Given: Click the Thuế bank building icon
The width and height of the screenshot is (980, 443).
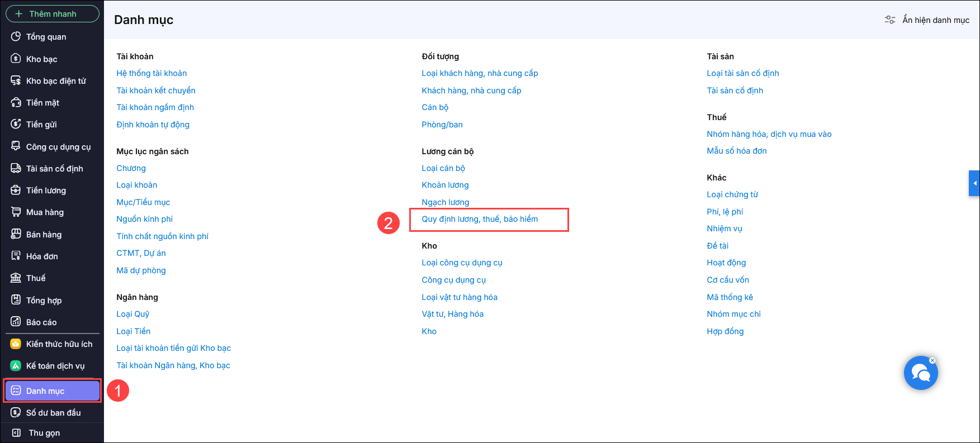Looking at the screenshot, I should tap(16, 278).
